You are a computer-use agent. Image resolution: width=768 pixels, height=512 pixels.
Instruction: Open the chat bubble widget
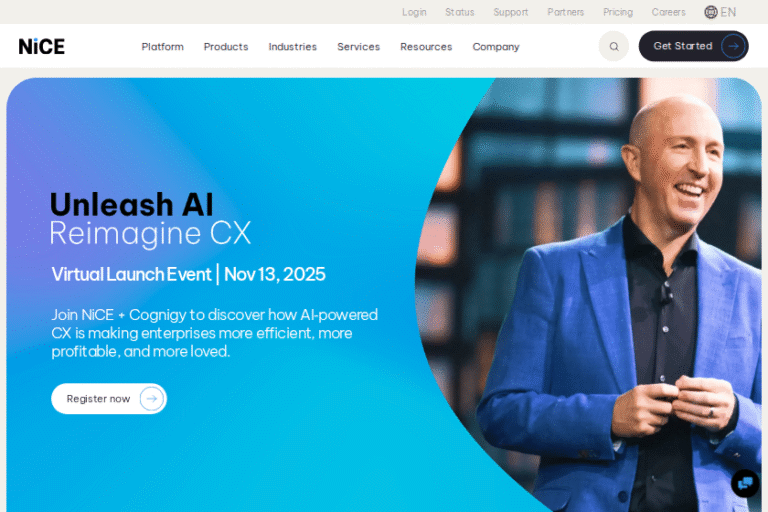pos(745,483)
